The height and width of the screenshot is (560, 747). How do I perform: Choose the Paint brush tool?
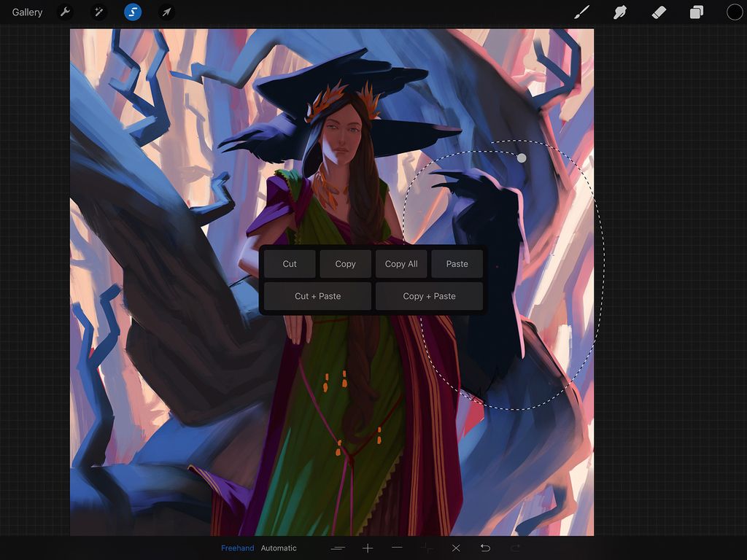[581, 12]
